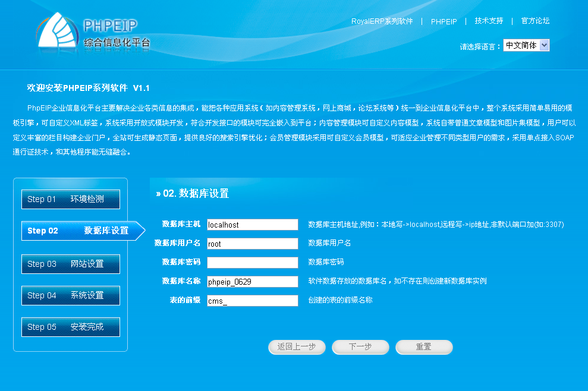588x391 pixels.
Task: Open the PHPEIP header link
Action: (444, 22)
